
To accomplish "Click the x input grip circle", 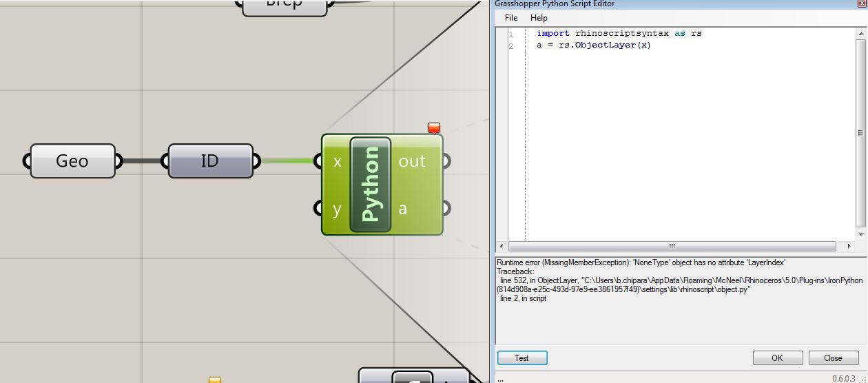I will (318, 162).
